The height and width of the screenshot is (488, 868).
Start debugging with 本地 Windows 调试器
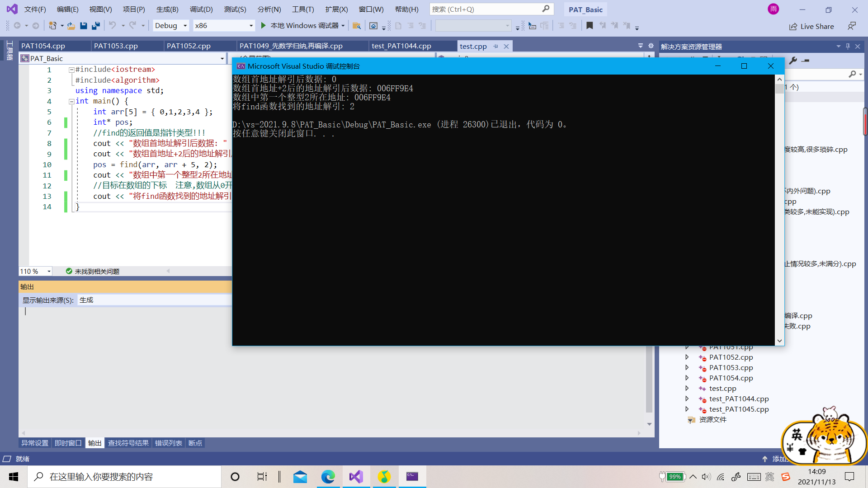(301, 25)
